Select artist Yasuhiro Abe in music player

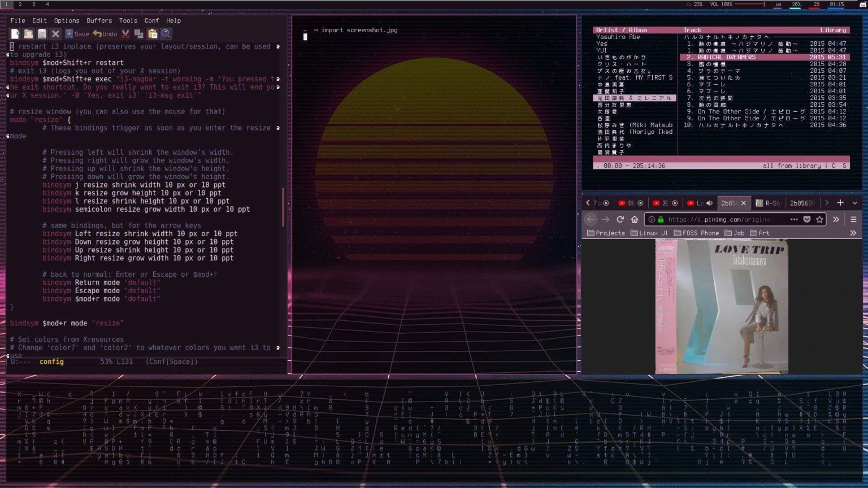click(x=618, y=37)
